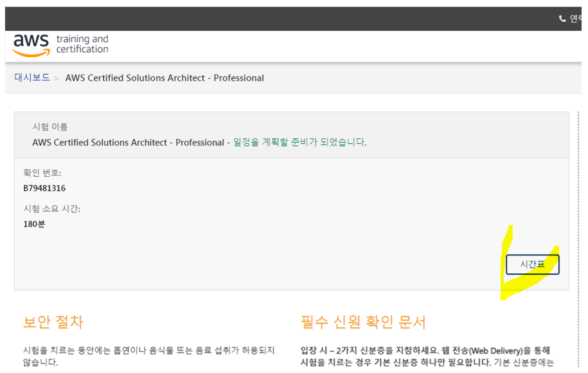The width and height of the screenshot is (588, 373).
Task: Click the AWS training and certification logo
Action: (x=61, y=44)
